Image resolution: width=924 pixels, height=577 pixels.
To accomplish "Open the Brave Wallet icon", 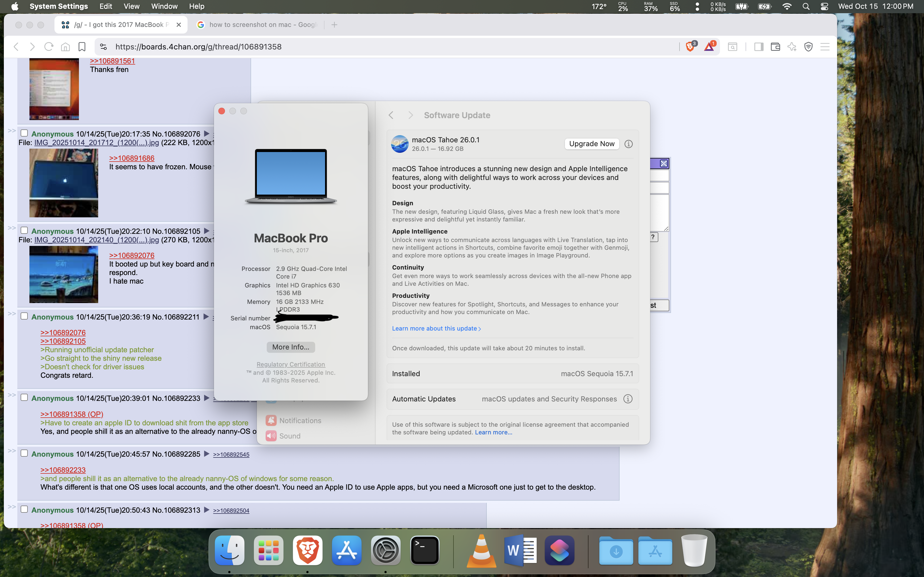I will (775, 46).
